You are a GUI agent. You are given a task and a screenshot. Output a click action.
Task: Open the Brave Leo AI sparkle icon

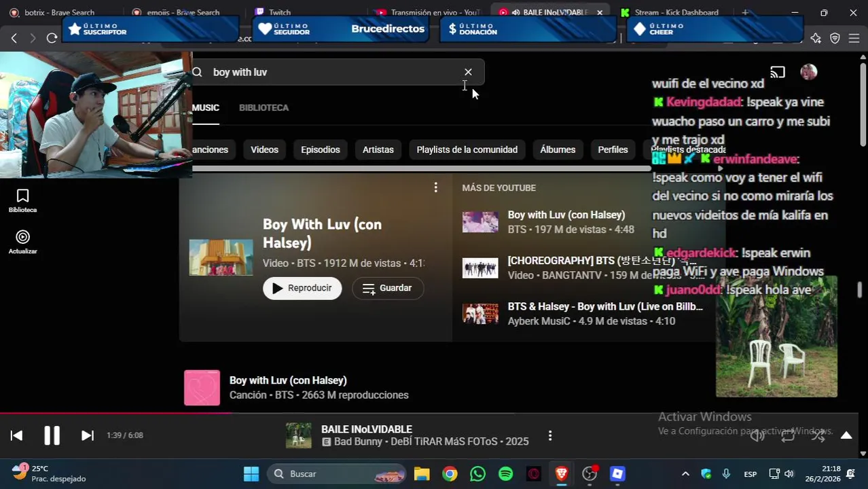(x=816, y=38)
